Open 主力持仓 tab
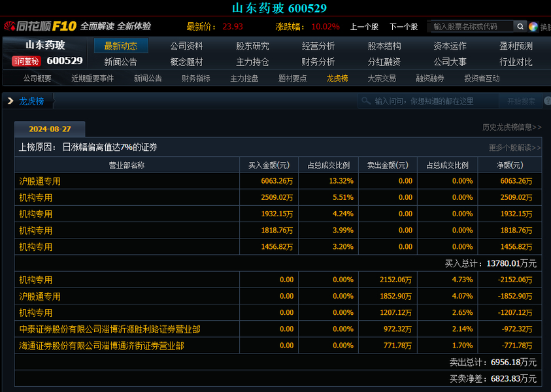This screenshot has height=392, width=551. tap(252, 62)
